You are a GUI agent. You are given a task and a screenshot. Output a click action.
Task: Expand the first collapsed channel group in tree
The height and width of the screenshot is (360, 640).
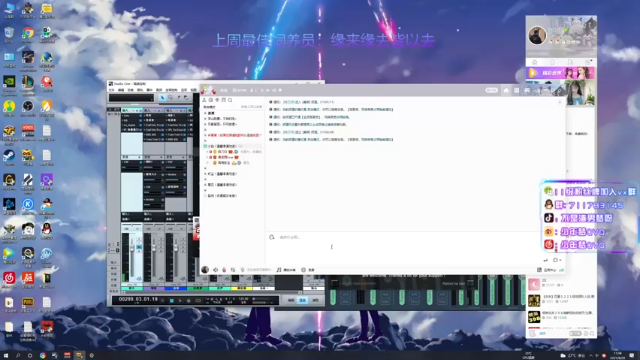click(x=206, y=113)
